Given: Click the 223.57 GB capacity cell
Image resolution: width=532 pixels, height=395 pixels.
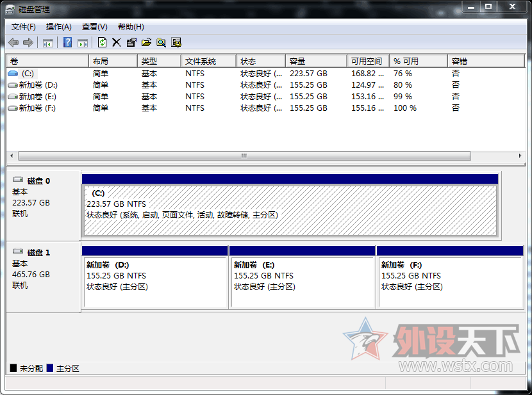Looking at the screenshot, I should click(308, 74).
